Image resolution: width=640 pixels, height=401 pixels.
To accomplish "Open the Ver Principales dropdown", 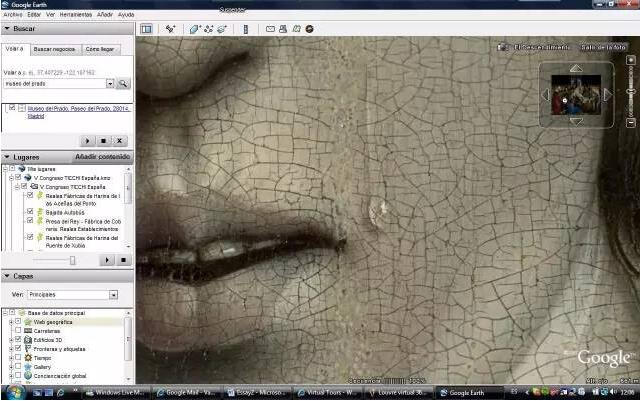I will 113,294.
